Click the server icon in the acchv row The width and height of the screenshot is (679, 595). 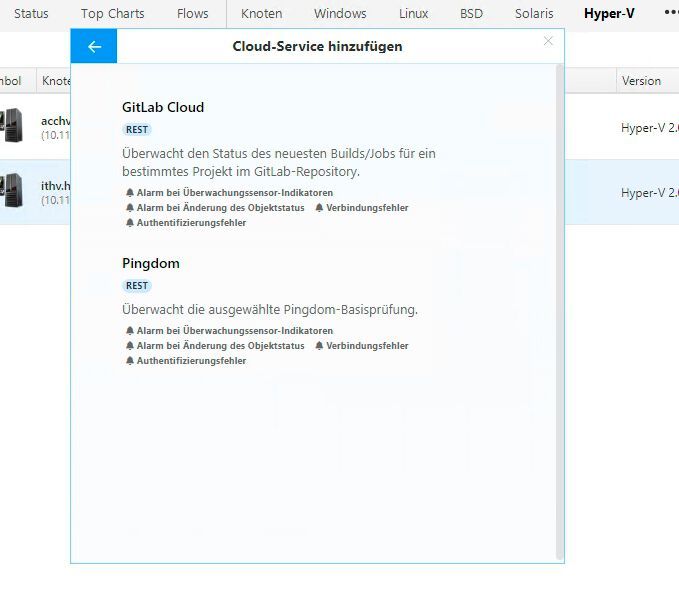(x=11, y=125)
